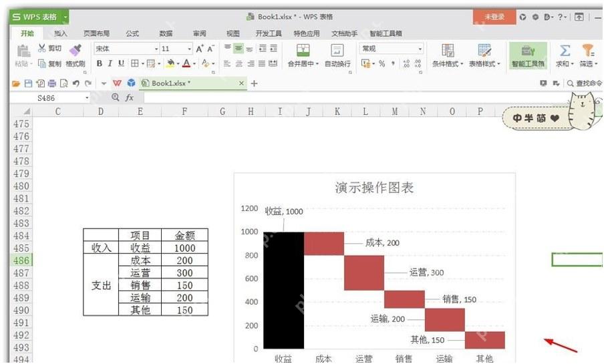Toggle bottom vertical alignment

250,48
